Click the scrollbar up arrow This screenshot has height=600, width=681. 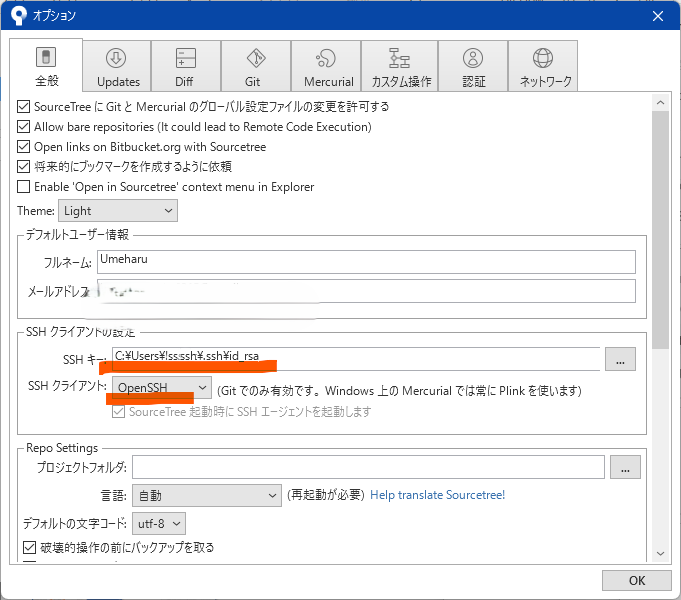[661, 103]
